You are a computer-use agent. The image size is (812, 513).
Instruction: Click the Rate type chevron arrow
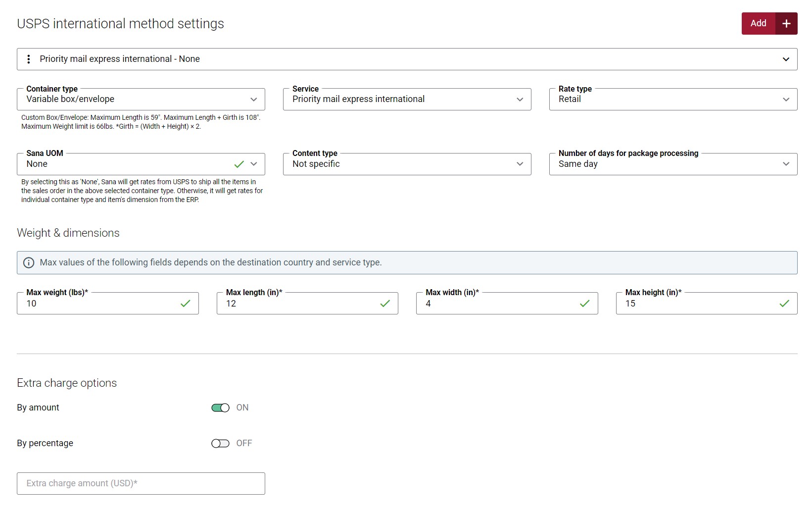pos(786,100)
